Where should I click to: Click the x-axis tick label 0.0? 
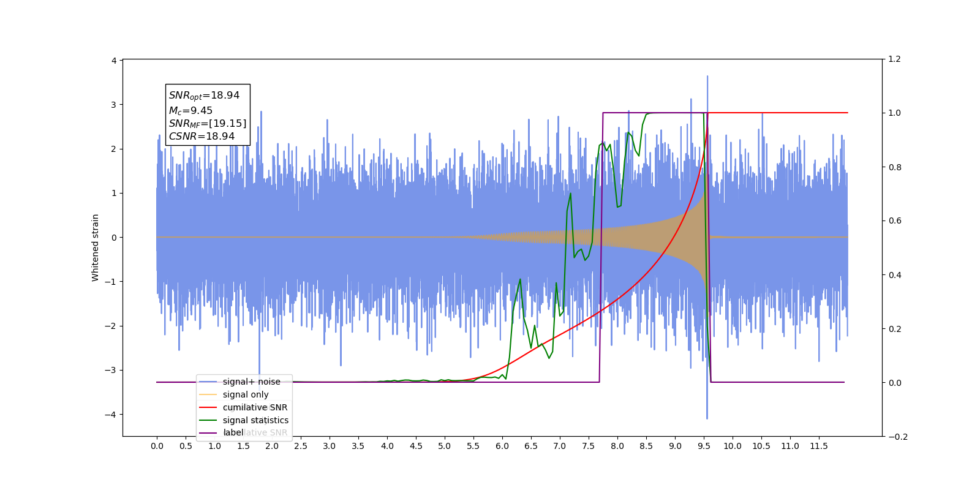click(x=157, y=446)
